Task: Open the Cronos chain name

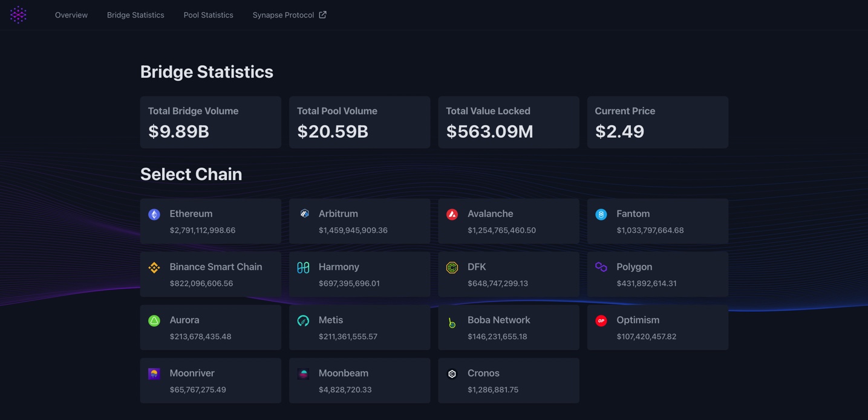Action: (x=483, y=373)
